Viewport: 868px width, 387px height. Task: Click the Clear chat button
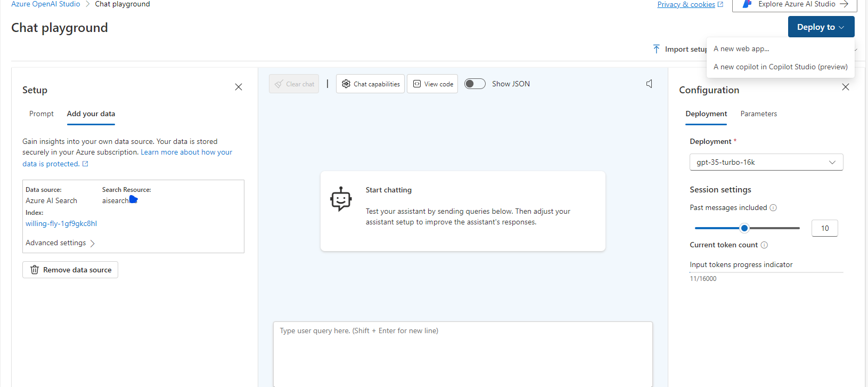294,84
